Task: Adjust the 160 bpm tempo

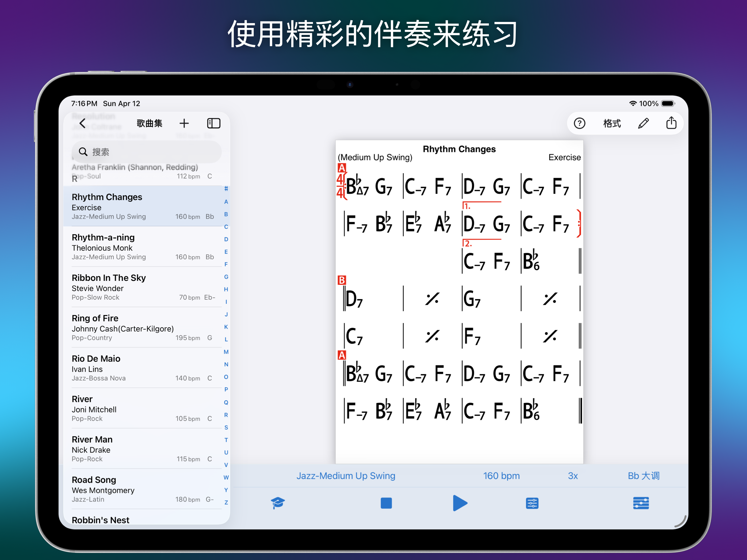Action: [502, 476]
